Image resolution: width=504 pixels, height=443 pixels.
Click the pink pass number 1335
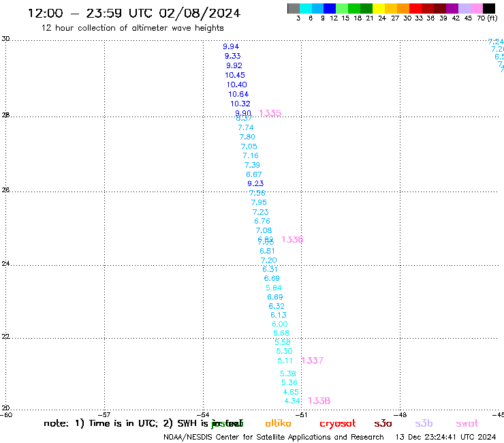(270, 113)
